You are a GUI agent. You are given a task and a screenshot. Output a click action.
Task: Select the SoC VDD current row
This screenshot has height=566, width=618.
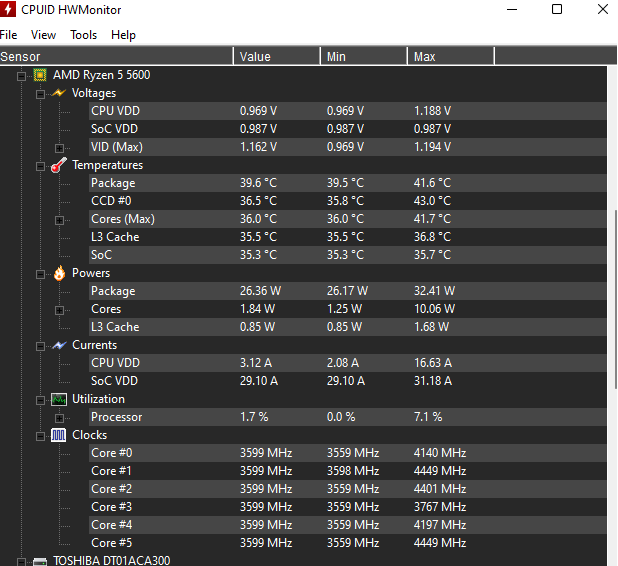click(x=348, y=381)
